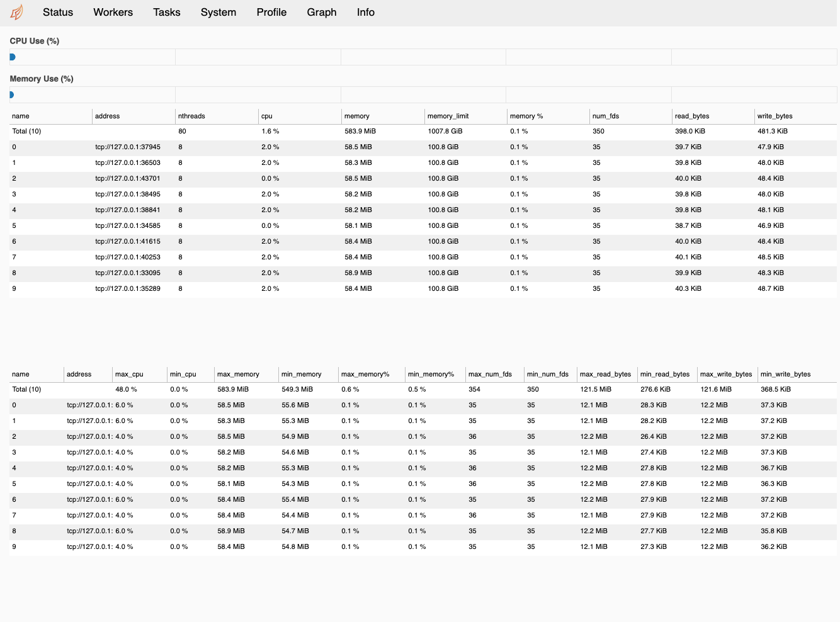Click the 35.8 KiB min_write_bytes cell
This screenshot has width=840, height=622.
774,531
